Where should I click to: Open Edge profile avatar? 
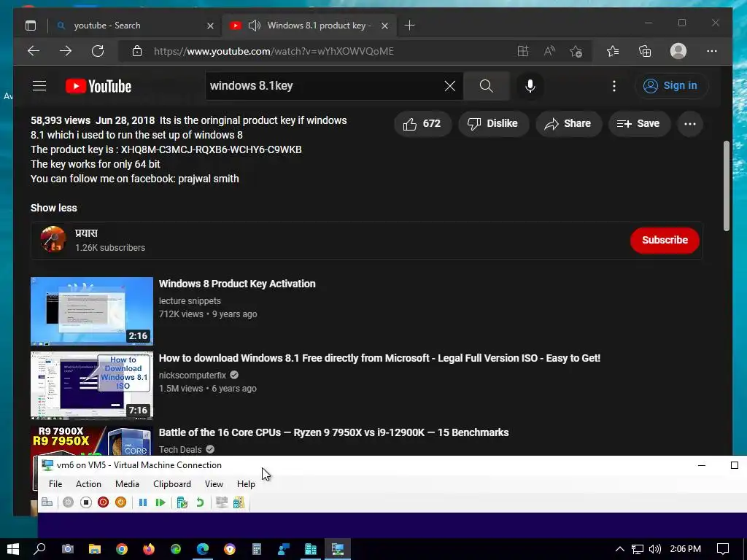coord(678,51)
